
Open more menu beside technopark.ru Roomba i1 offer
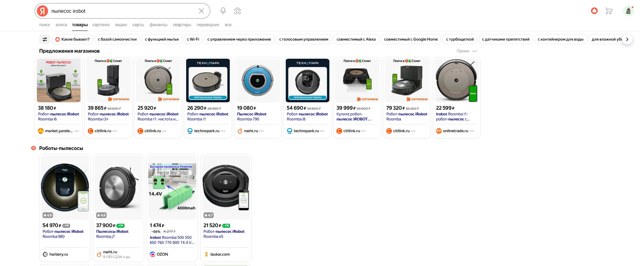pos(223,131)
